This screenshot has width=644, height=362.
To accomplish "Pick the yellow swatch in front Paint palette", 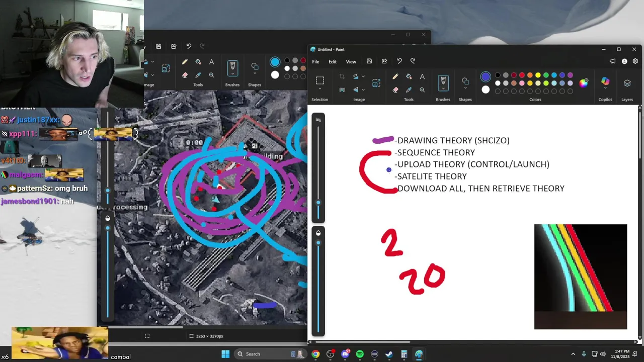I will coord(538,75).
